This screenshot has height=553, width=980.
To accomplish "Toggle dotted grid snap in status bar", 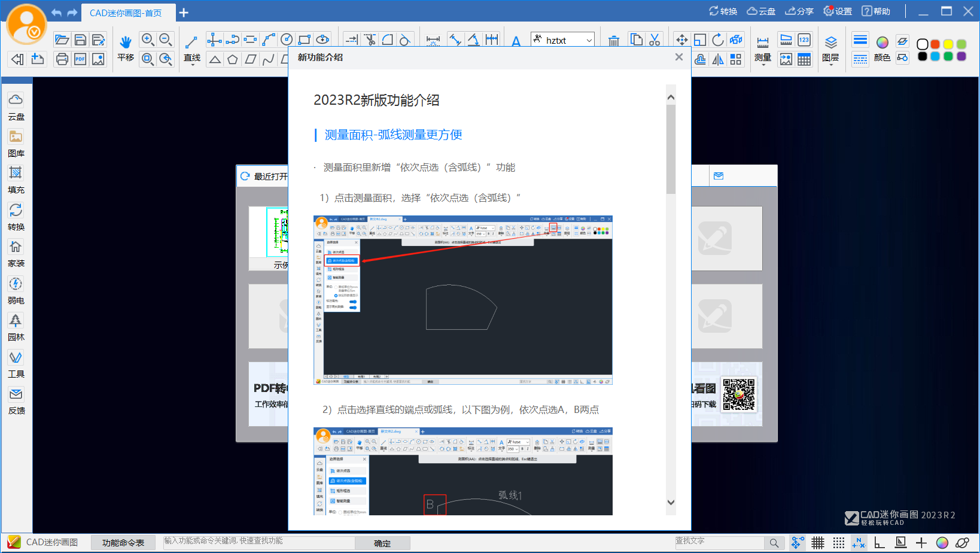I will pyautogui.click(x=839, y=543).
